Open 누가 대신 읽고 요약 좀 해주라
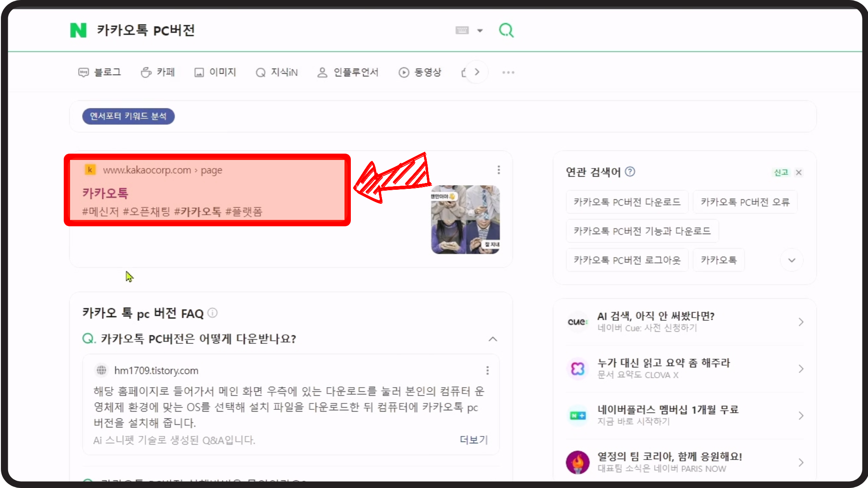This screenshot has height=488, width=868. tap(663, 363)
